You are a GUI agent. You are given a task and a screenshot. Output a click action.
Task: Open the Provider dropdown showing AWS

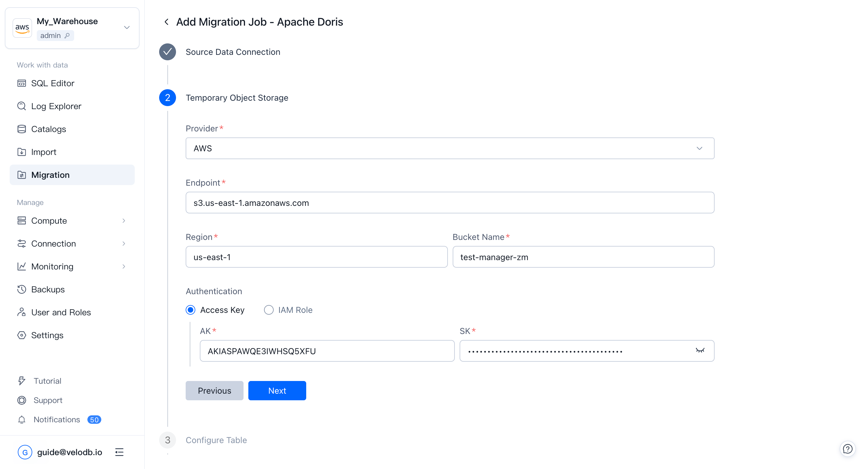coord(700,148)
